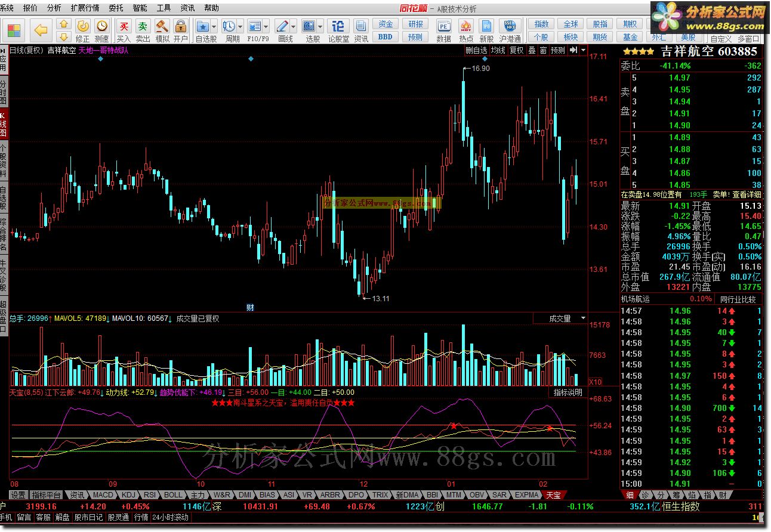Image resolution: width=771 pixels, height=532 pixels.
Task: Open the 智能 menu
Action: 140,8
